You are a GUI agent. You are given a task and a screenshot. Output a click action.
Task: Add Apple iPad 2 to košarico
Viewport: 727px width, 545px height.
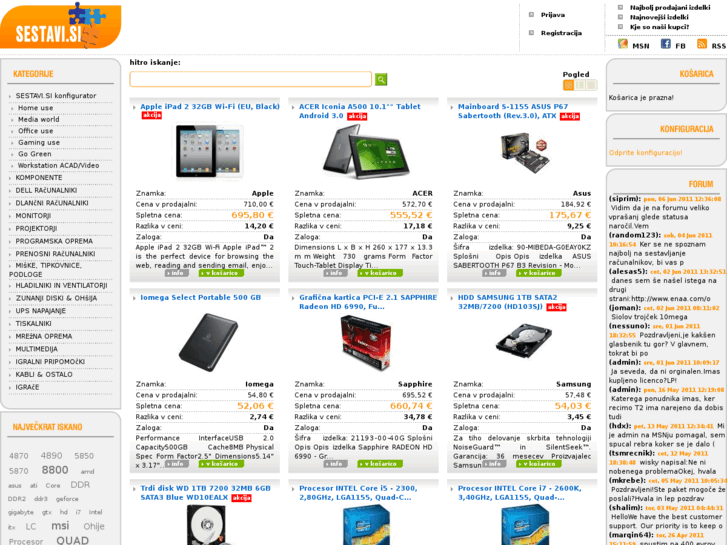coord(221,273)
